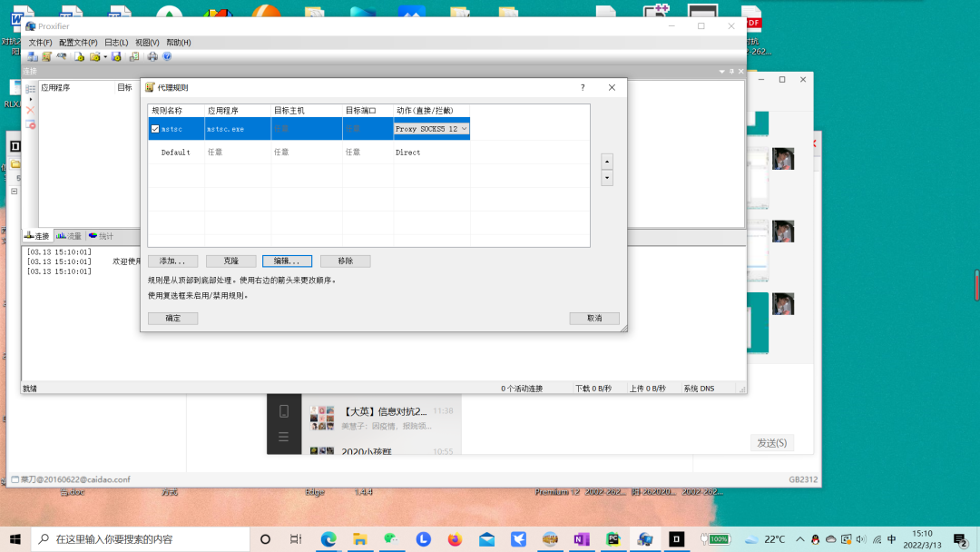Viewport: 980px width, 552px height.
Task: Open the connections pane dropdown arrow
Action: pyautogui.click(x=722, y=71)
